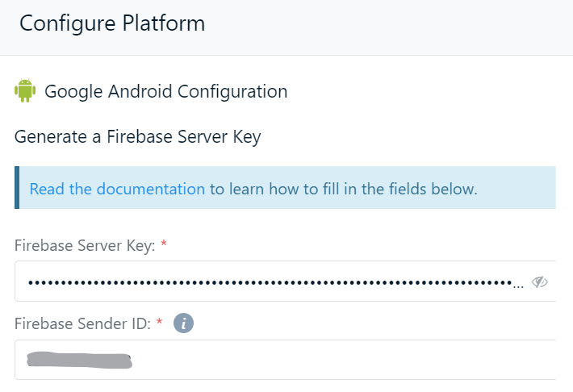573x392 pixels.
Task: Focus the Firebase Sender ID field
Action: pos(285,360)
